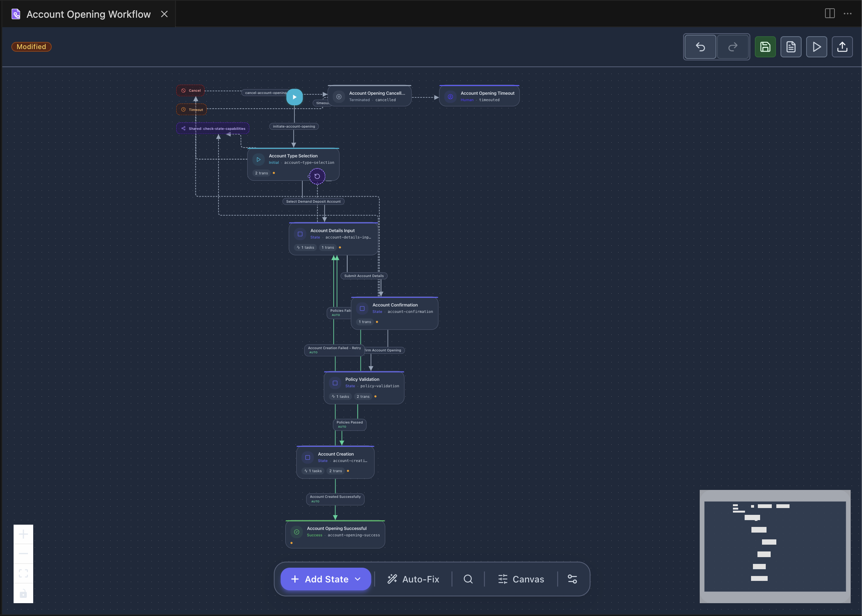
Task: Click the blue start play node
Action: click(x=294, y=97)
